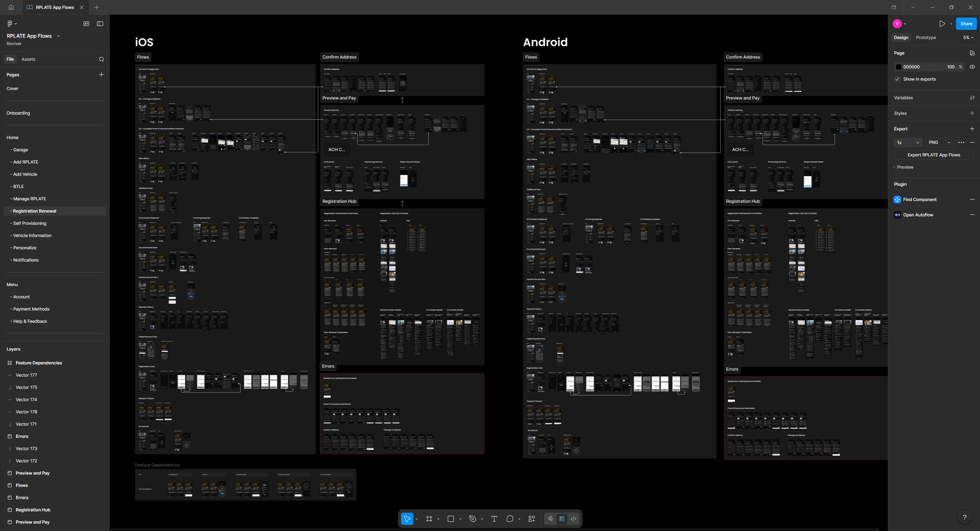980x531 pixels.
Task: Toggle Dev Mode code icon
Action: coord(573,519)
